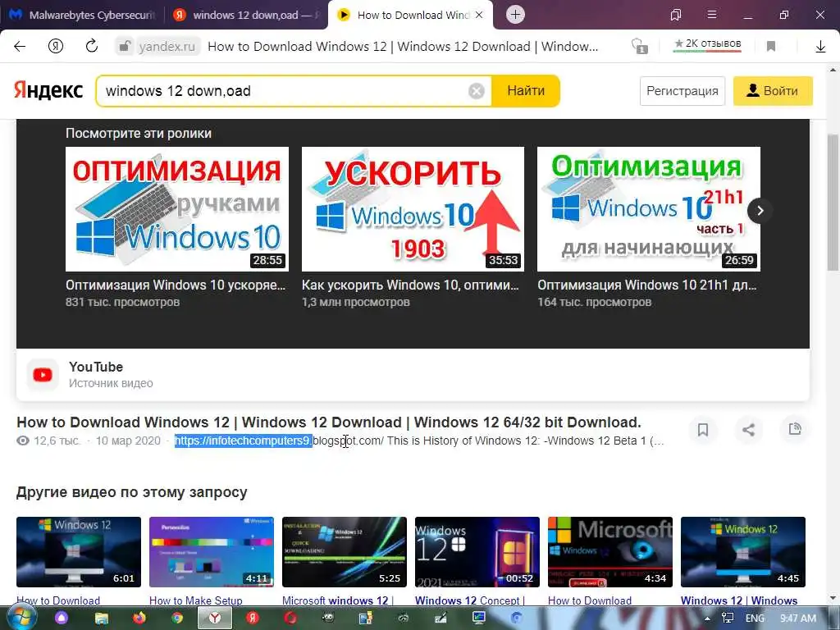Viewport: 840px width, 630px height.
Task: Click the scrollbar up arrow
Action: pos(833,70)
